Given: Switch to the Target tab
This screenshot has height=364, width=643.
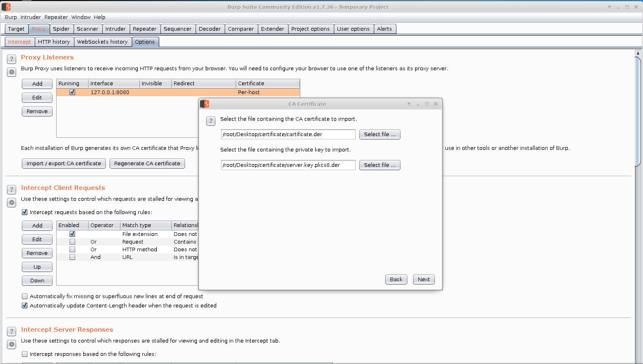Looking at the screenshot, I should point(16,29).
